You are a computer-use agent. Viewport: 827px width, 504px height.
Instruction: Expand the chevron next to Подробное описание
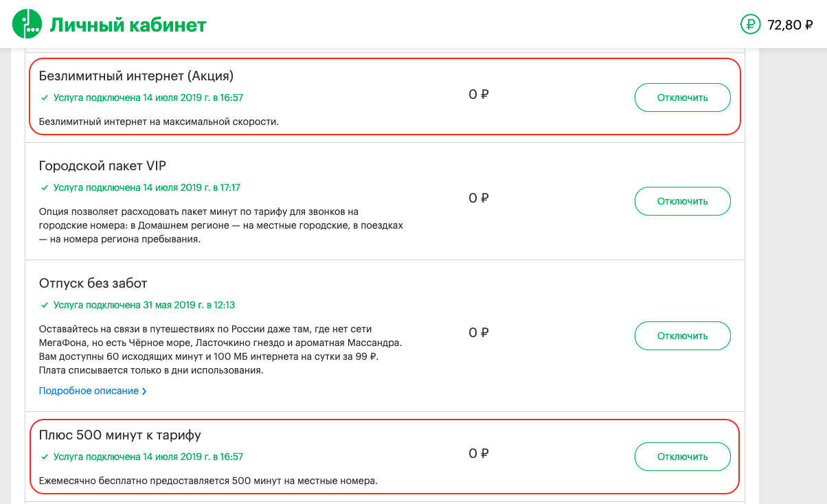click(144, 391)
